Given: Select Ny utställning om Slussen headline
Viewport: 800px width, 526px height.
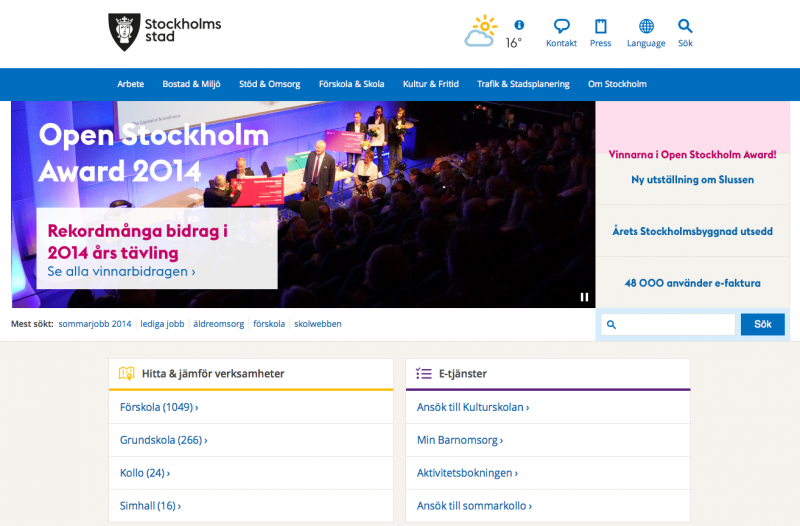Looking at the screenshot, I should 692,180.
